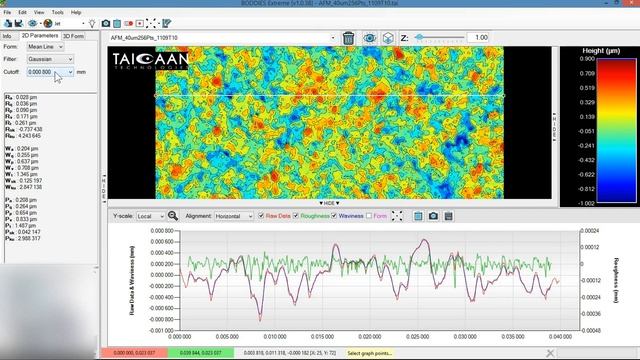Click the Wa 0.204 µm parameter row
Viewport: 640px width, 360px height.
tap(22, 149)
